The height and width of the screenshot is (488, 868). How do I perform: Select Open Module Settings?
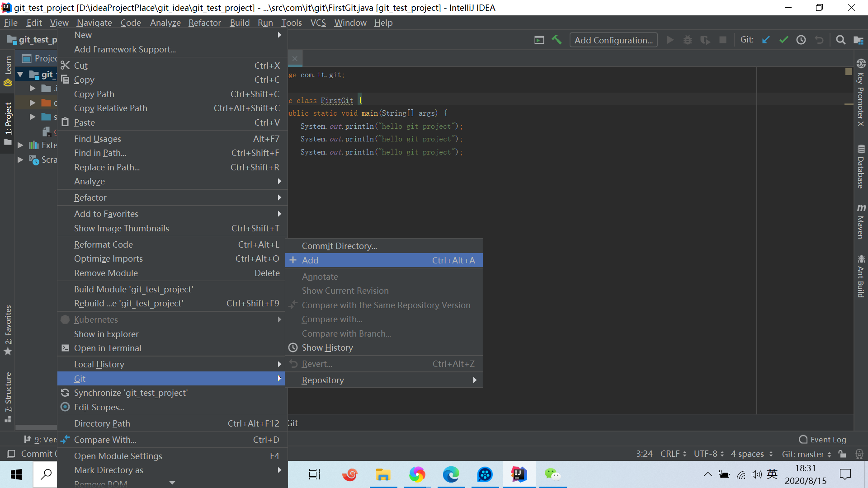[x=172, y=456]
